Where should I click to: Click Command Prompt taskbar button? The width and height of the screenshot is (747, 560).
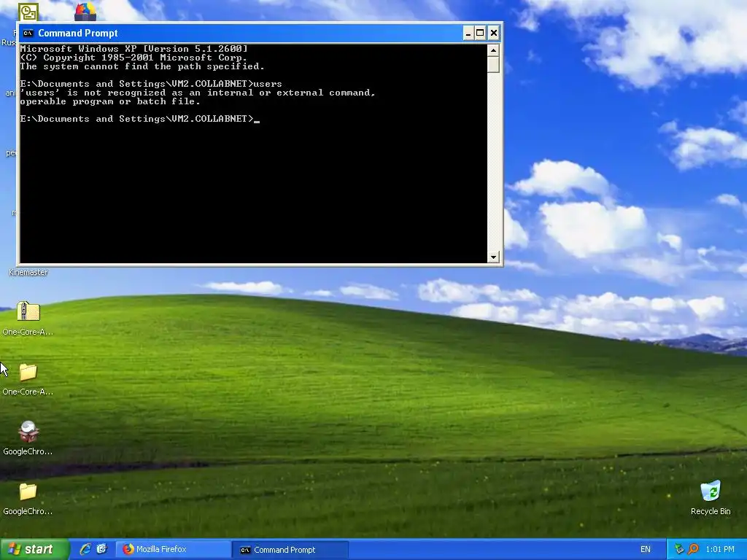(x=290, y=550)
